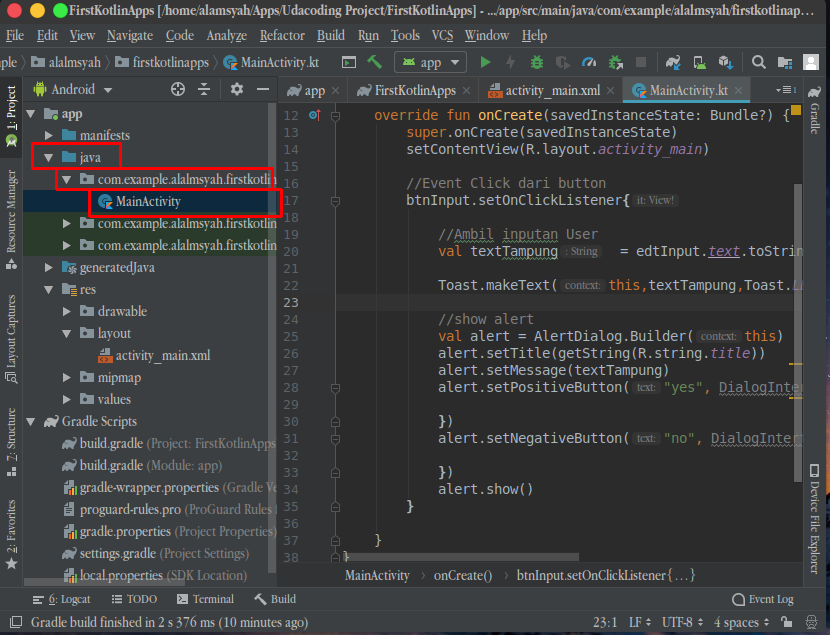The height and width of the screenshot is (635, 830).
Task: Open AVD Manager icon
Action: pos(700,62)
